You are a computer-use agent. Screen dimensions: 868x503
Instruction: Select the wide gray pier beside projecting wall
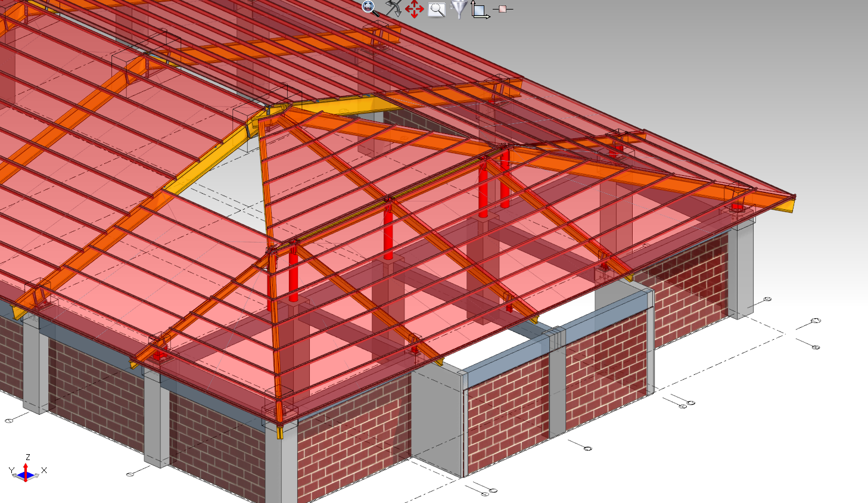pyautogui.click(x=437, y=417)
